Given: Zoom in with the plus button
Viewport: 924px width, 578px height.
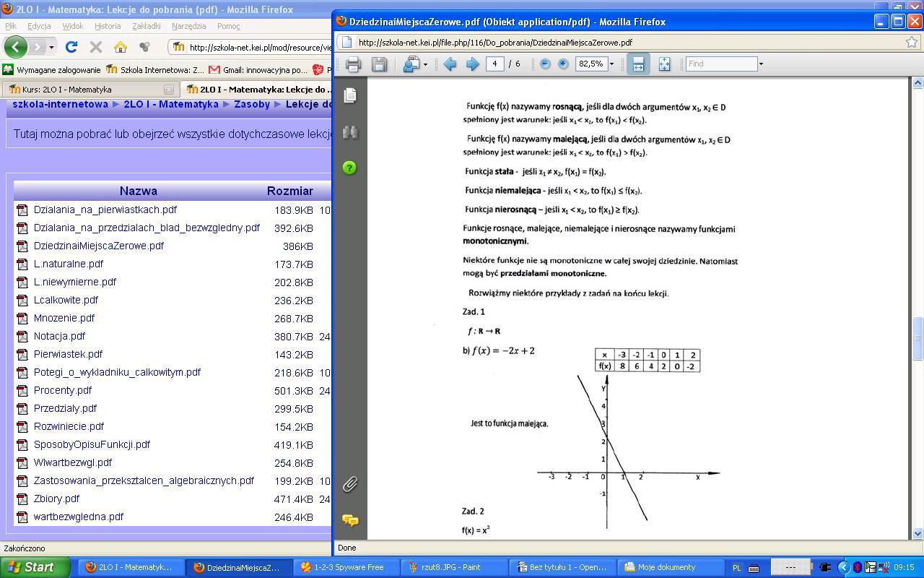Looking at the screenshot, I should (563, 64).
